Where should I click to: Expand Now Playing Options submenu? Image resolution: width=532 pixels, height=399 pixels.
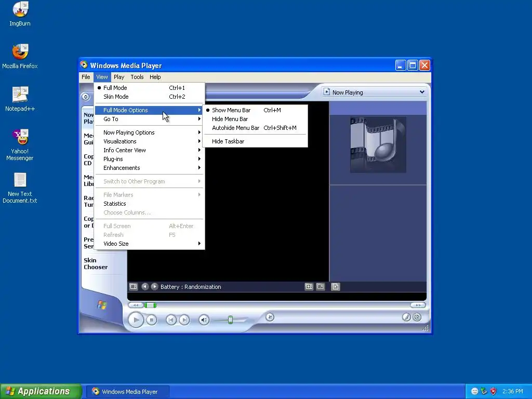(x=149, y=132)
